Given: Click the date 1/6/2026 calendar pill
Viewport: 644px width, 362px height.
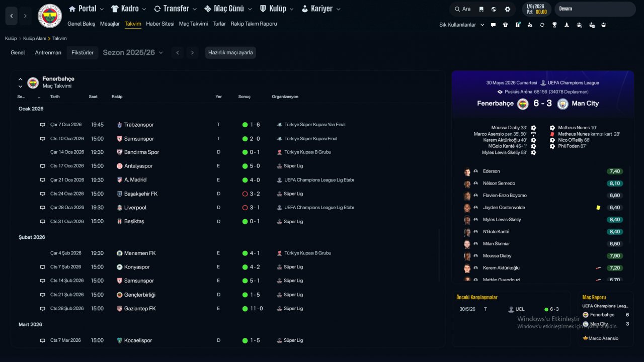Looking at the screenshot, I should pos(536,9).
